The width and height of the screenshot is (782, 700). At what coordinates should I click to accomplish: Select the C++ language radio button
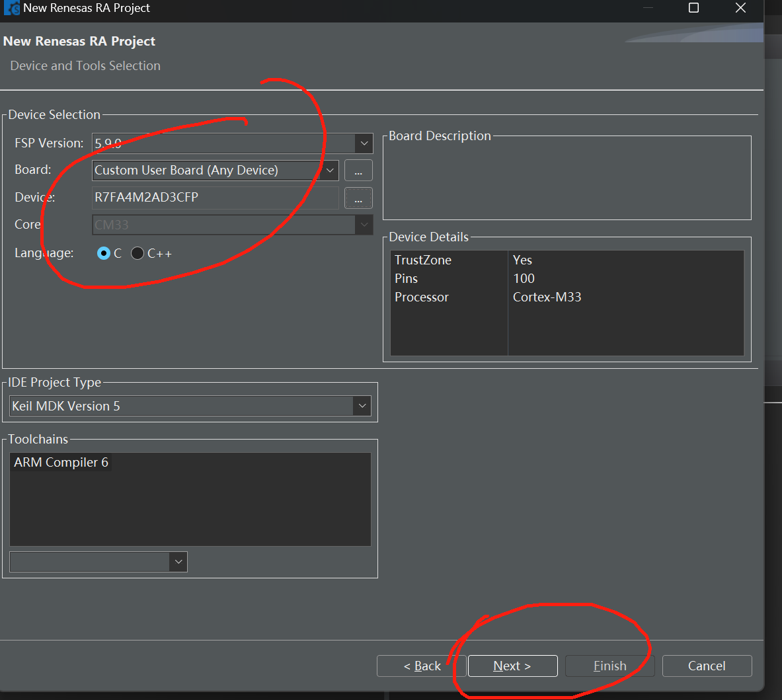[137, 253]
